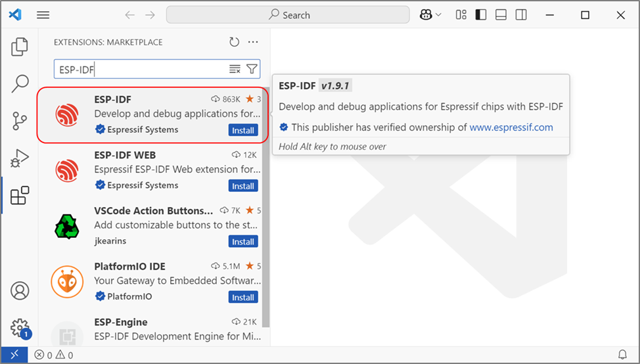
Task: Install the PlatformIO IDE extension
Action: click(x=243, y=297)
